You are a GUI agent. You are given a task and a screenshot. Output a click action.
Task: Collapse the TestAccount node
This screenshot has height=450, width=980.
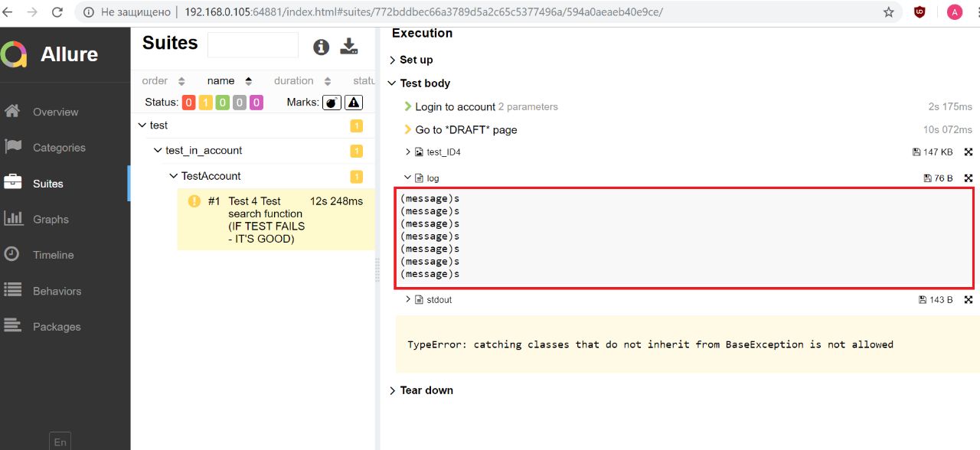[174, 176]
